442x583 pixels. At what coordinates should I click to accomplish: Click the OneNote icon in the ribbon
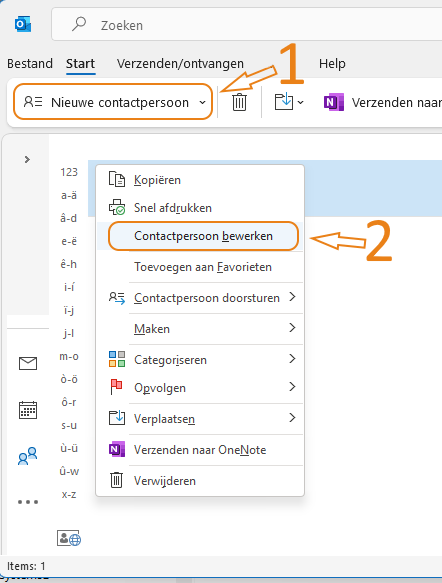coord(333,102)
